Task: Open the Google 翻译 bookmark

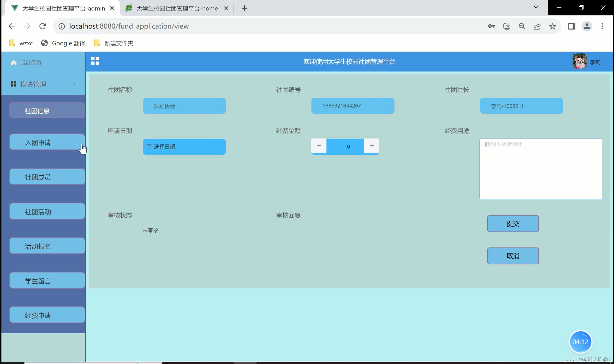Action: pyautogui.click(x=63, y=43)
